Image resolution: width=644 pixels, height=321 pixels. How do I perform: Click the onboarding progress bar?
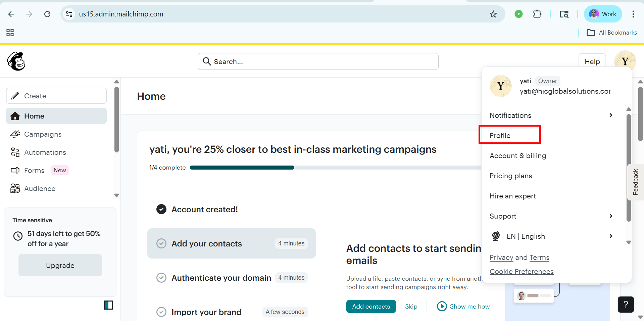pyautogui.click(x=336, y=168)
